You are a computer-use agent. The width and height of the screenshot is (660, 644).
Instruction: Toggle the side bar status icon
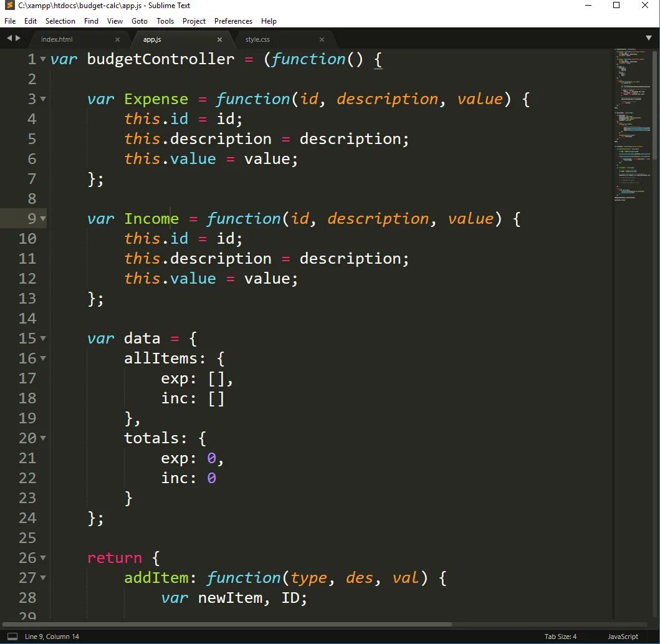tap(12, 637)
